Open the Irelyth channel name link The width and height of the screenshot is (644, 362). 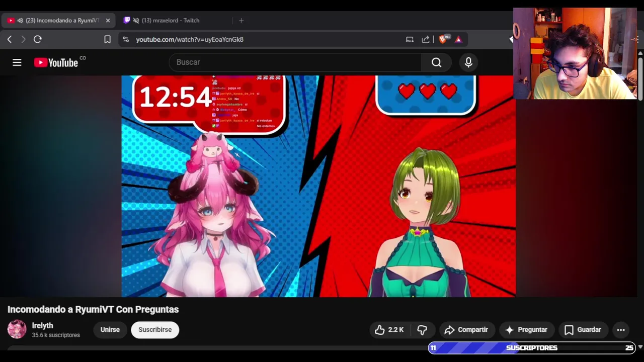42,326
